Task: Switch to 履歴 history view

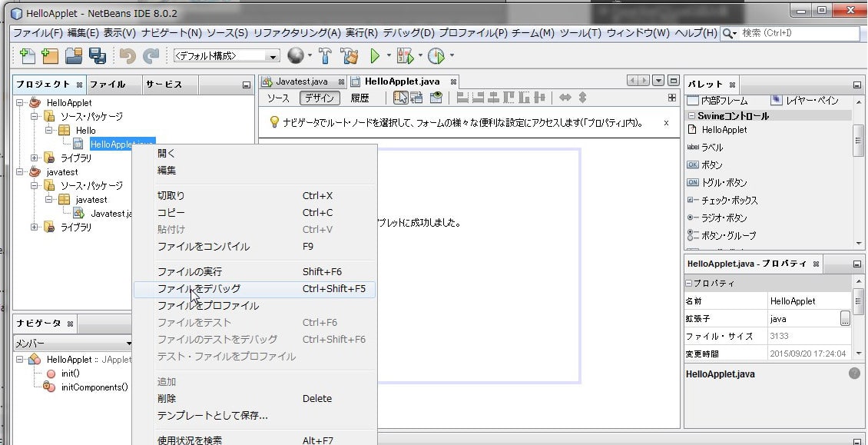Action: pos(359,98)
